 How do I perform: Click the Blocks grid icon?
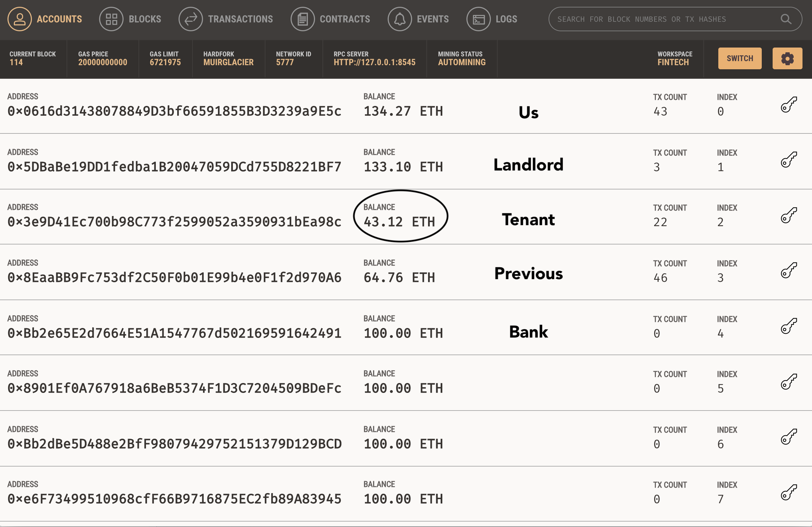111,19
